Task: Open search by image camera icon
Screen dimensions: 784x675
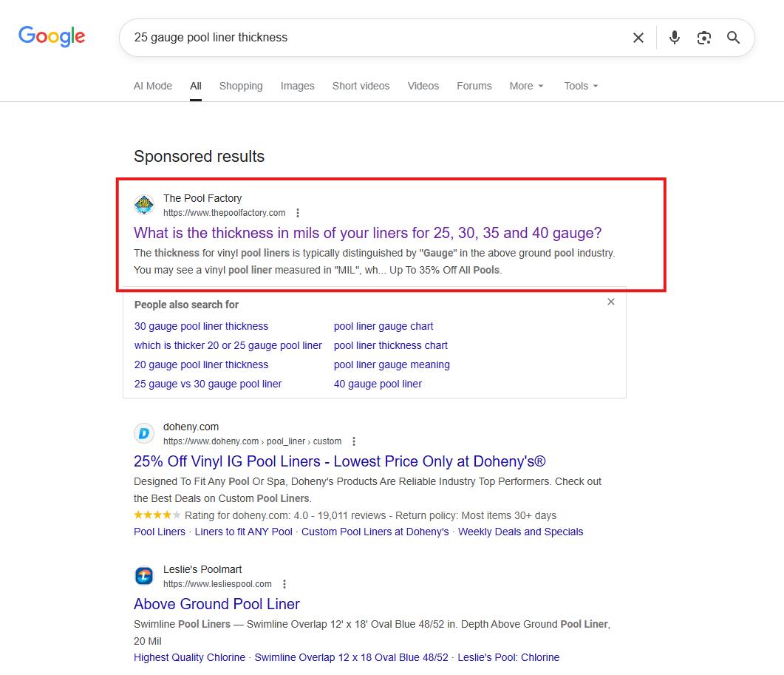Action: [703, 38]
